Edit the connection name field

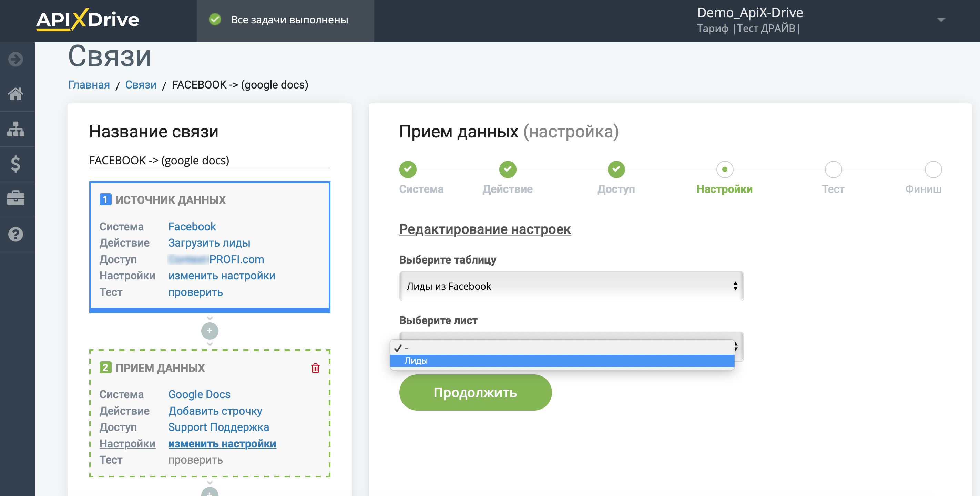(x=209, y=160)
